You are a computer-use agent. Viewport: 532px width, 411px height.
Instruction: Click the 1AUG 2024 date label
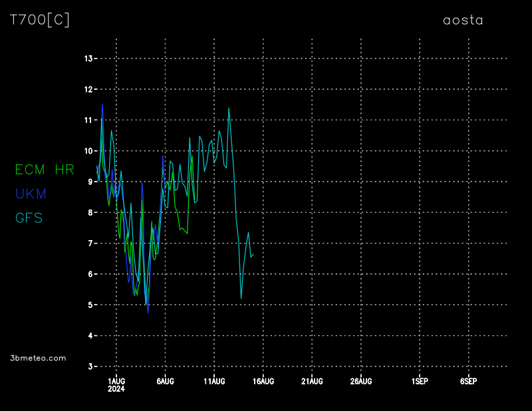(x=116, y=385)
